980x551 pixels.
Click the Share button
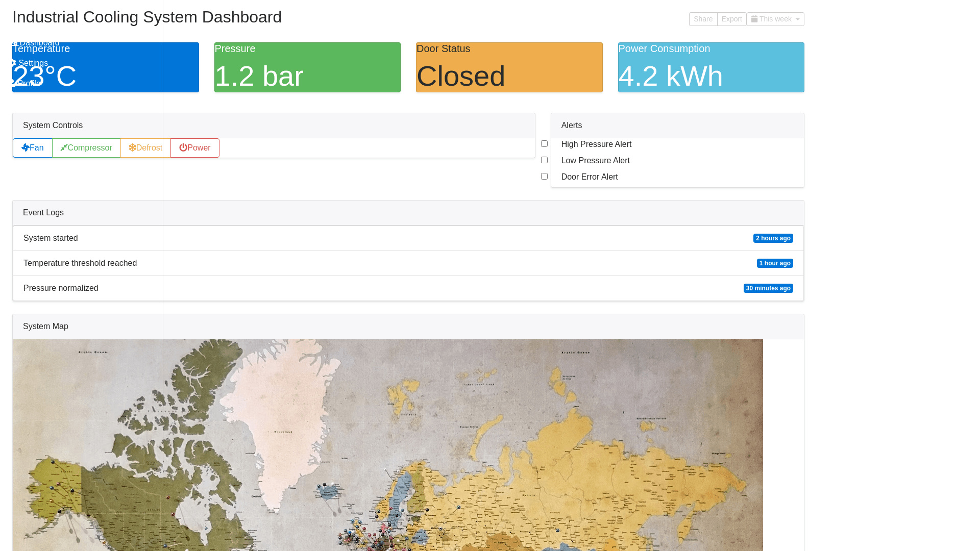click(703, 19)
